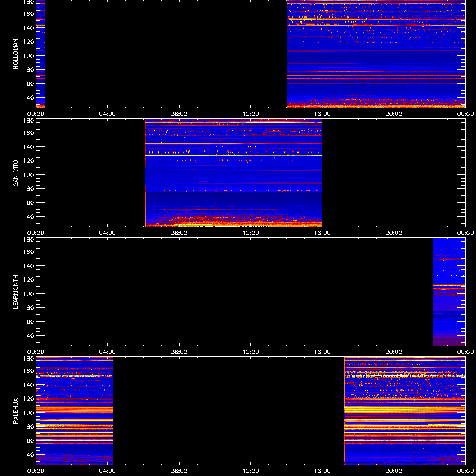Click Holloman spectrogram data after 14:00
This screenshot has height=476, width=476.
point(377,54)
